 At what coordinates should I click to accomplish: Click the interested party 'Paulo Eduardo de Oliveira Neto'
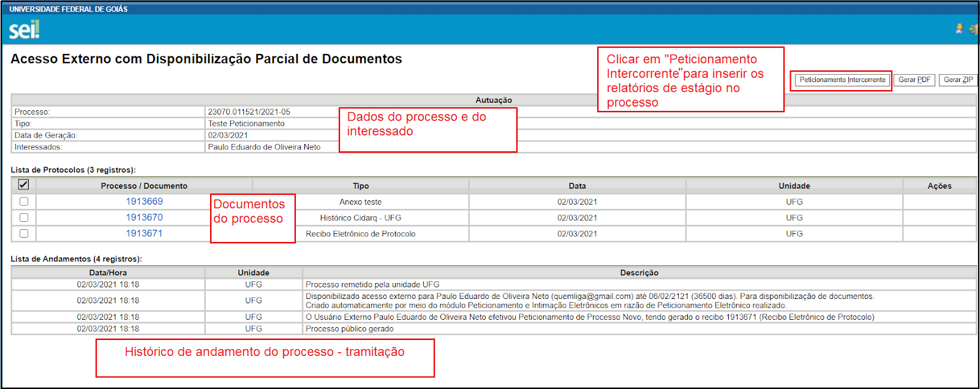pyautogui.click(x=264, y=147)
